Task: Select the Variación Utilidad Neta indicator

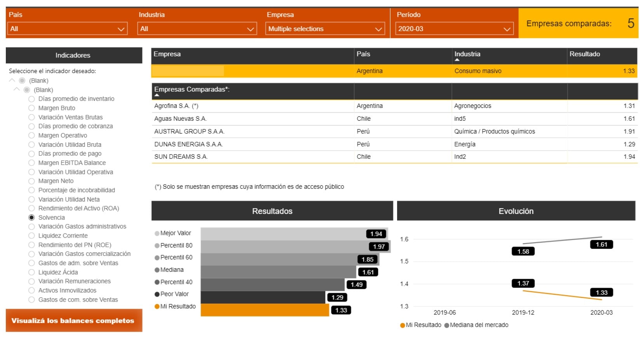Action: pyautogui.click(x=32, y=199)
